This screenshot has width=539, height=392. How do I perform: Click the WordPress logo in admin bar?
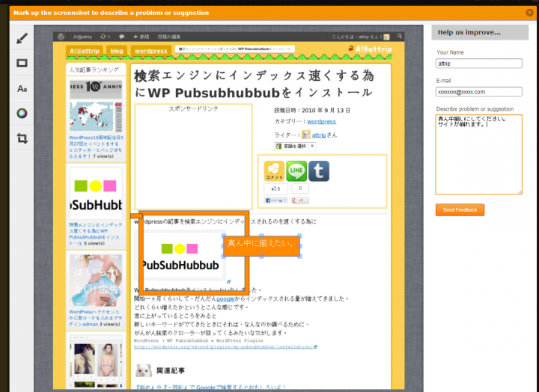[61, 37]
